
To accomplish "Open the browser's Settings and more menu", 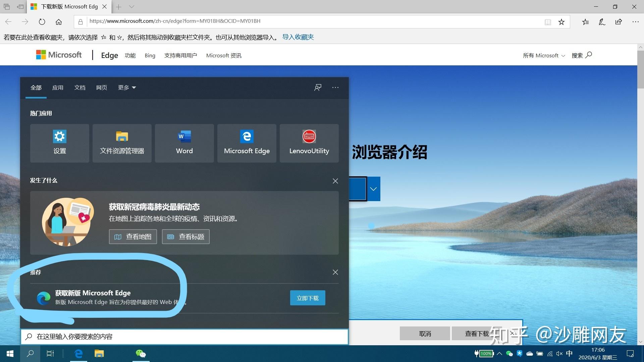I will [x=635, y=22].
